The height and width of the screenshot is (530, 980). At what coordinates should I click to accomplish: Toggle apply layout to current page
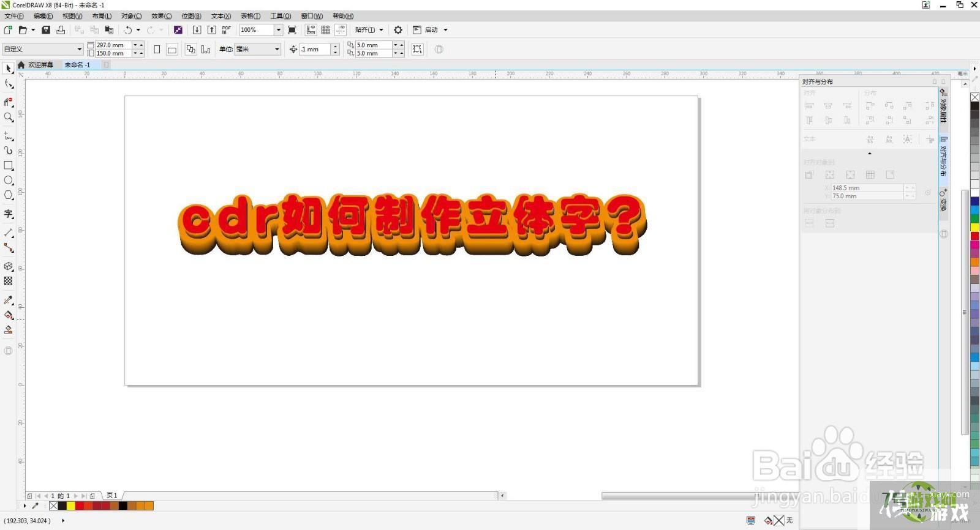206,49
